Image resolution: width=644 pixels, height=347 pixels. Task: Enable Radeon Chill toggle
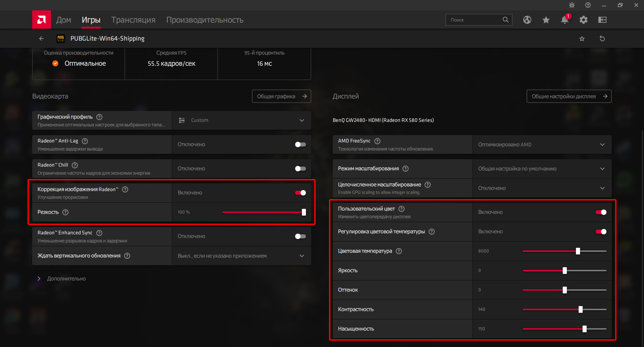point(300,169)
